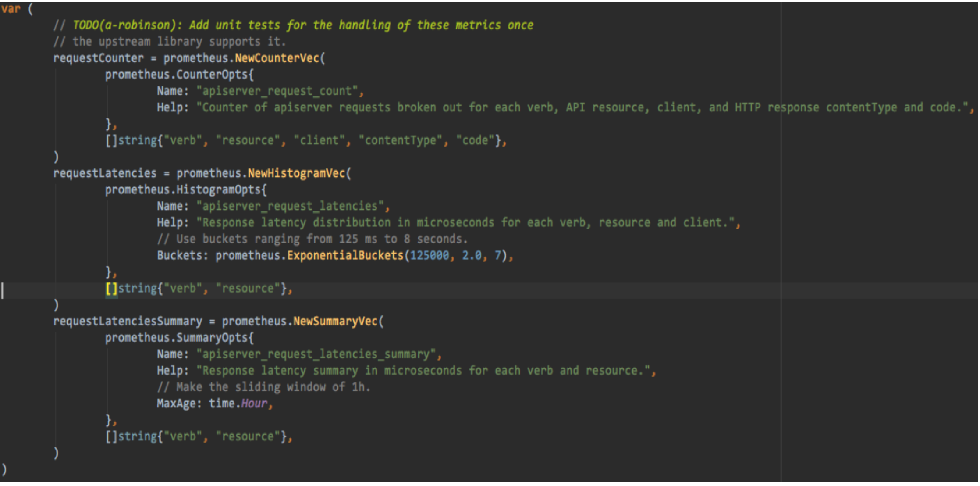This screenshot has width=980, height=486.
Task: Click the "Buckets:" field name
Action: [x=183, y=256]
